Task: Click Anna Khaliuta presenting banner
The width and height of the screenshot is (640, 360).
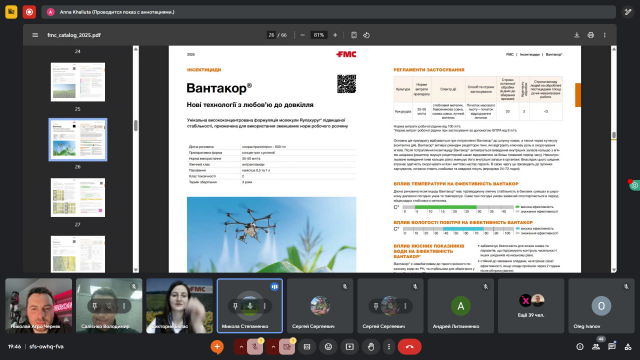Action: point(328,12)
